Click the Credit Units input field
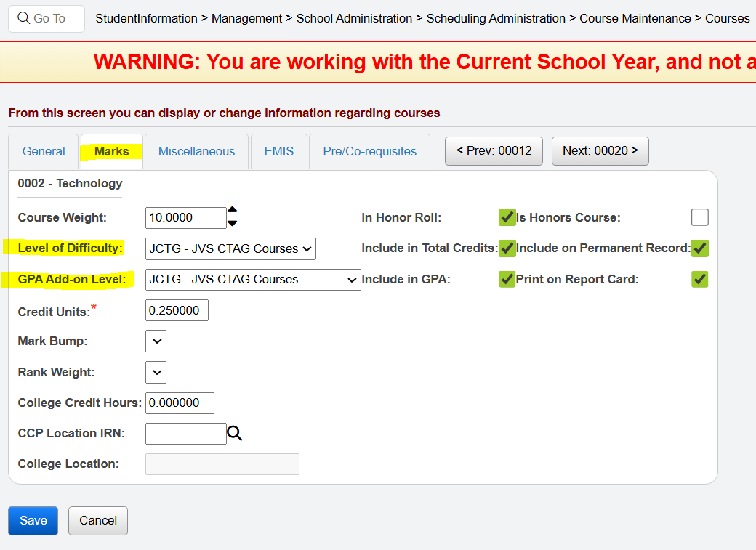The image size is (756, 550). click(177, 310)
